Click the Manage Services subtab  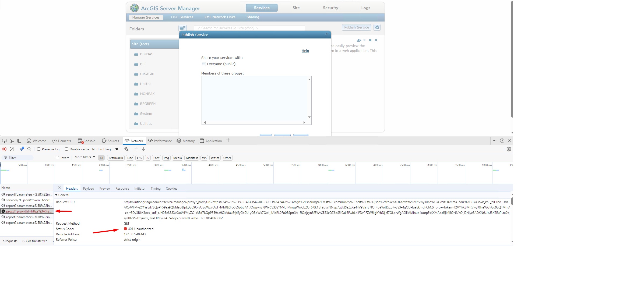146,17
